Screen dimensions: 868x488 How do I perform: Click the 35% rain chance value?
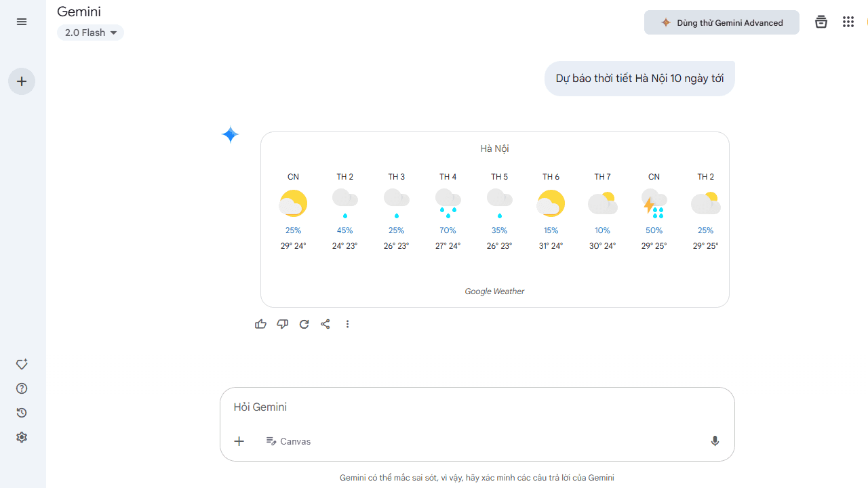pos(500,230)
